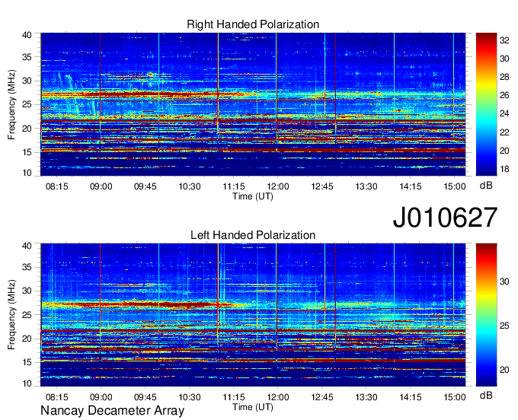Click 12:00 time tick on Right Handed plot
The height and width of the screenshot is (420, 518).
tap(277, 186)
